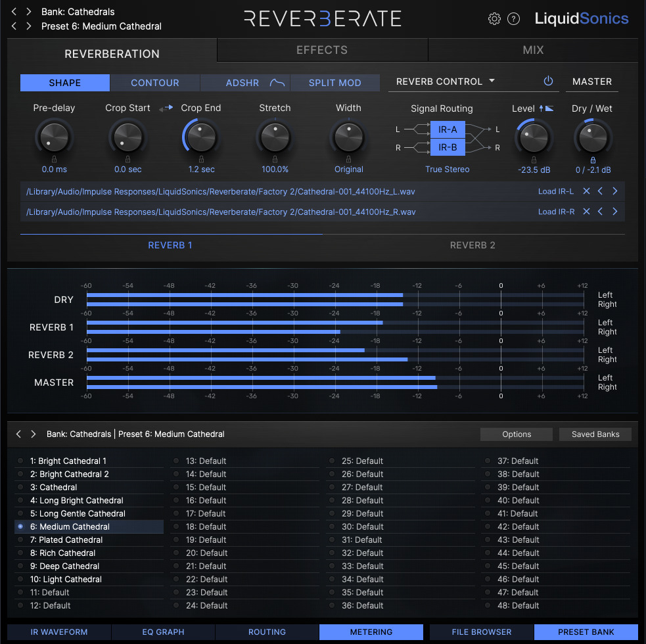Select preset 7: Plated Cathedral

click(89, 540)
